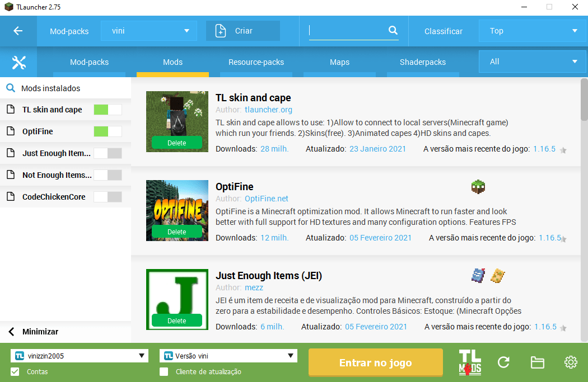Click file icon beside OptiFine in sidebar
This screenshot has width=588, height=382.
tap(11, 131)
